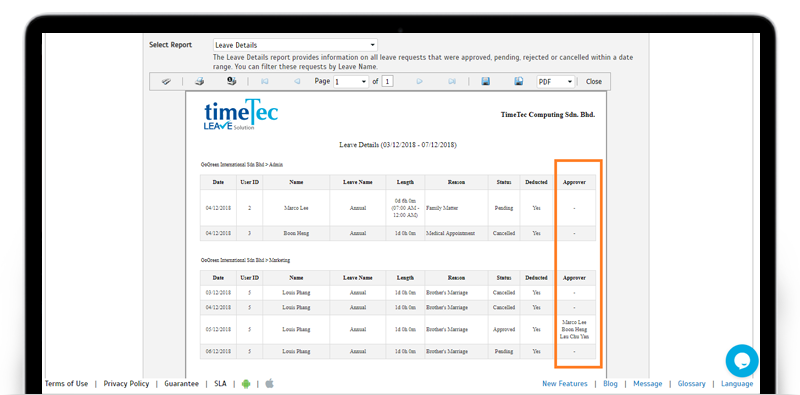Click 'GoGreen International Sdn Bhd > Admin' heading
Image resolution: width=800 pixels, height=395 pixels.
241,165
